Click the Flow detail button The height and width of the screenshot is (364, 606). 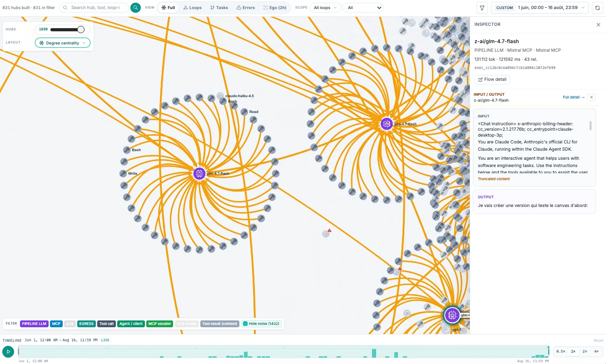pos(492,79)
